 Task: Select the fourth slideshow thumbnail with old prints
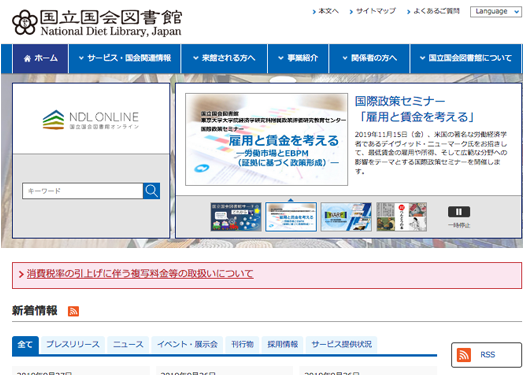tap(402, 217)
